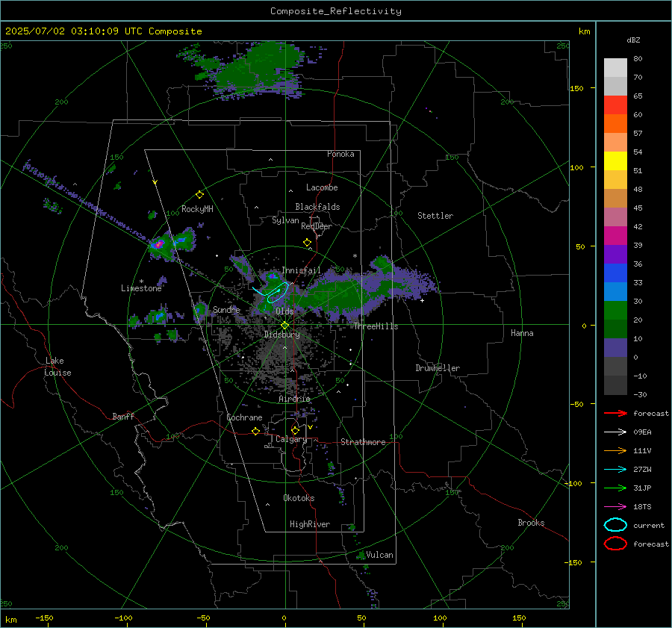The height and width of the screenshot is (628, 672).
Task: Click the Ponoka city label
Action: [340, 154]
